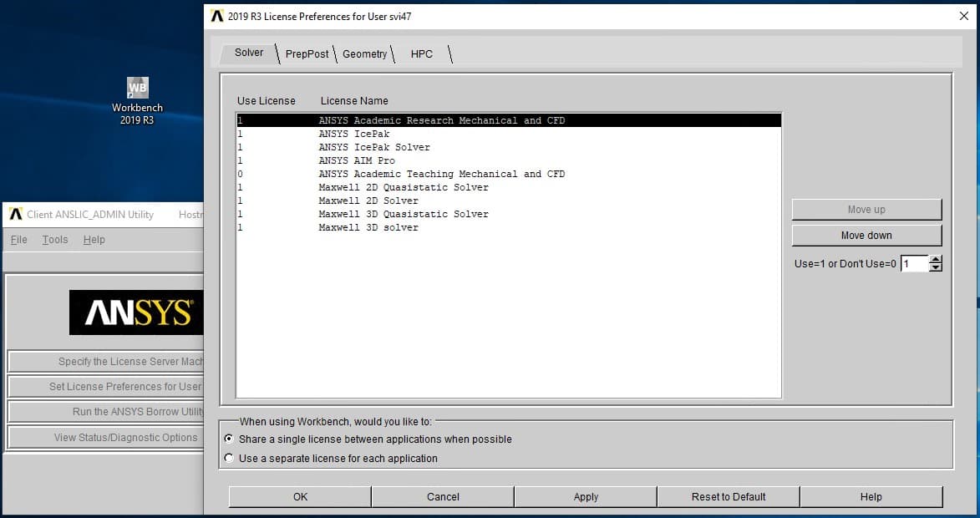Select share a single license option
Screen dimensions: 980x518
point(230,439)
